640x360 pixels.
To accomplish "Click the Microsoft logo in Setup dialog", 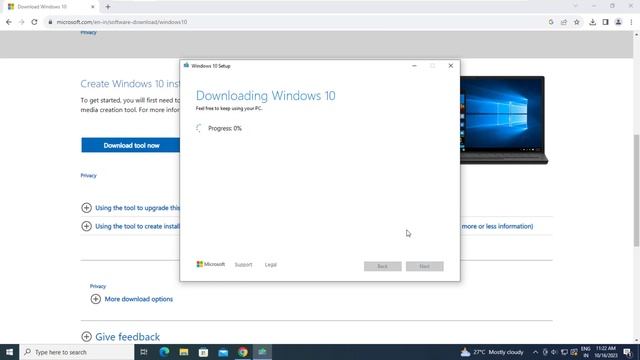I will tap(211, 264).
